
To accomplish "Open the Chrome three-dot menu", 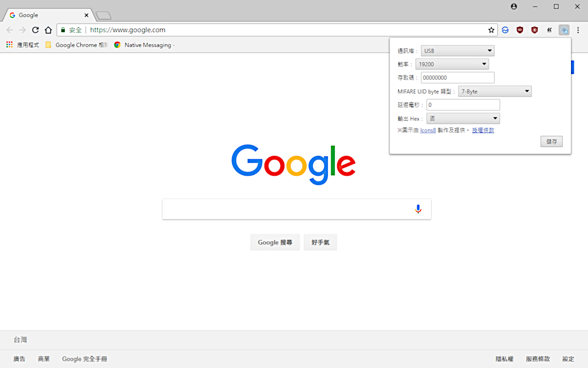I will pos(578,30).
